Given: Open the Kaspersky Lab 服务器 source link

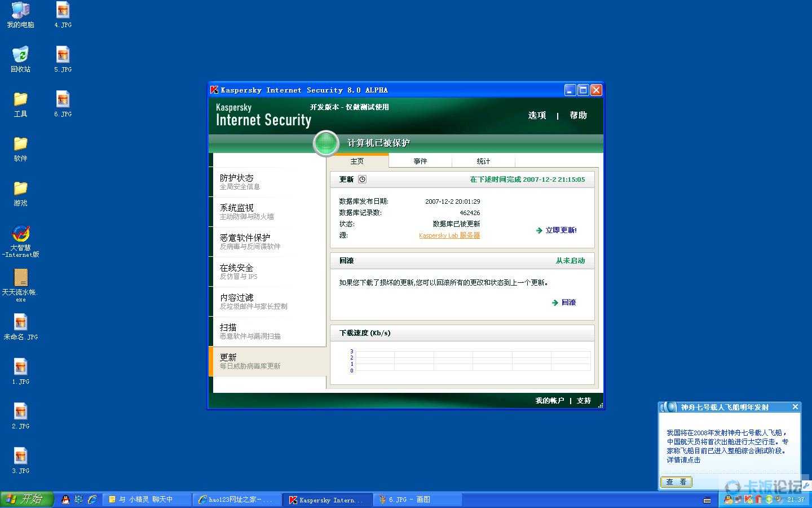Looking at the screenshot, I should click(449, 235).
